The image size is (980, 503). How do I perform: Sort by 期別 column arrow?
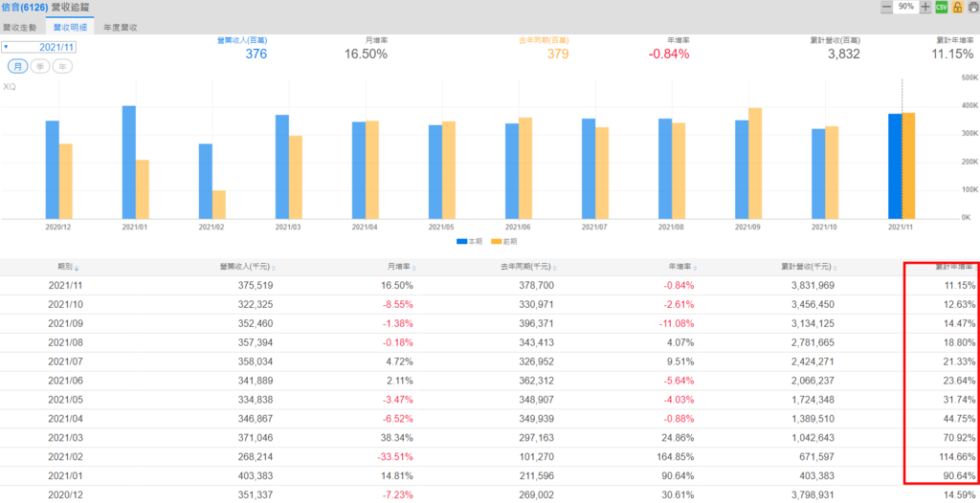[x=77, y=269]
